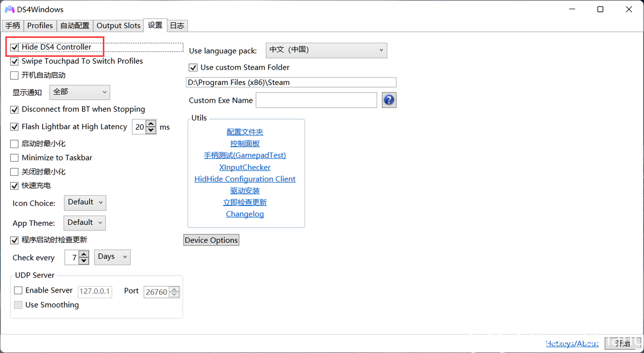Open HidHide Configuration Client link
This screenshot has width=644, height=353.
coord(245,179)
